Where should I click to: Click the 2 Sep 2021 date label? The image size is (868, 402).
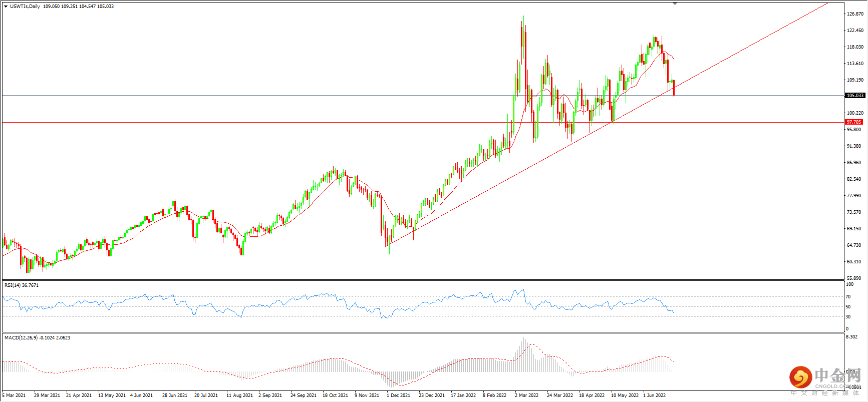[270, 395]
